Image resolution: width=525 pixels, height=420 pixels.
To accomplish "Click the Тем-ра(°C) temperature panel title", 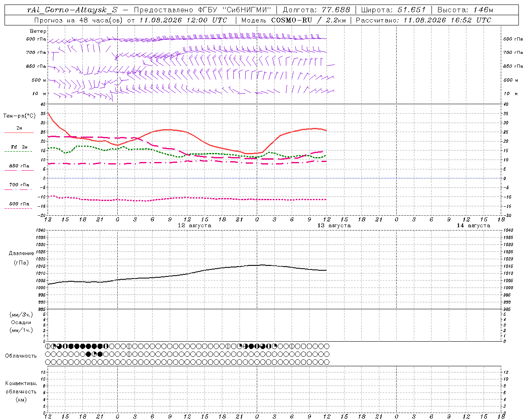I will tap(19, 116).
